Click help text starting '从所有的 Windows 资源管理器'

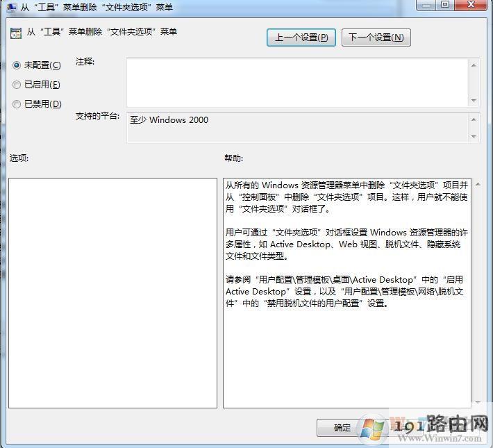click(346, 197)
